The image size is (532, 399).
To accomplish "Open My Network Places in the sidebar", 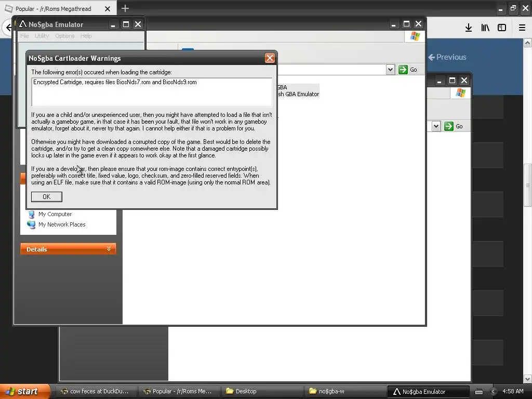I will 62,224.
